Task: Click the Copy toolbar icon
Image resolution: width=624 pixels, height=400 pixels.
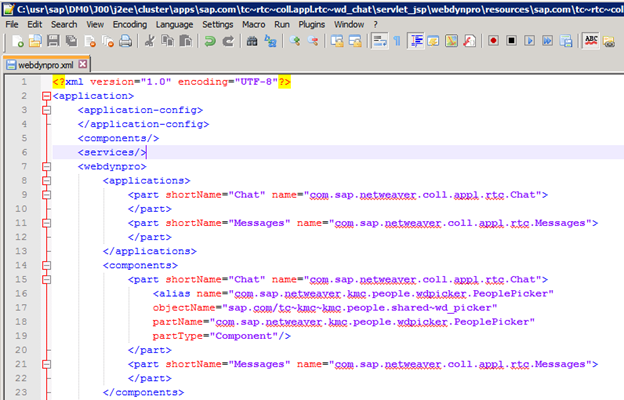Action: click(168, 41)
